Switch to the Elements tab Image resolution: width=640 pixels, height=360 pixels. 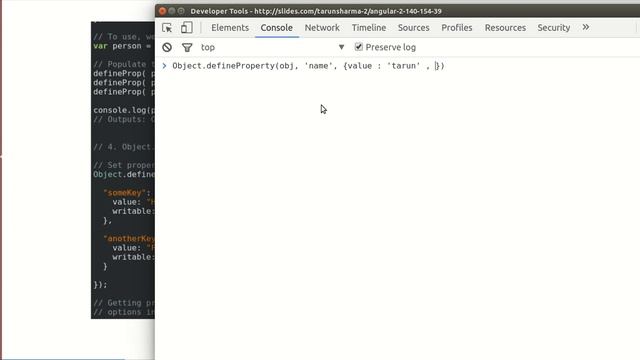click(x=230, y=28)
